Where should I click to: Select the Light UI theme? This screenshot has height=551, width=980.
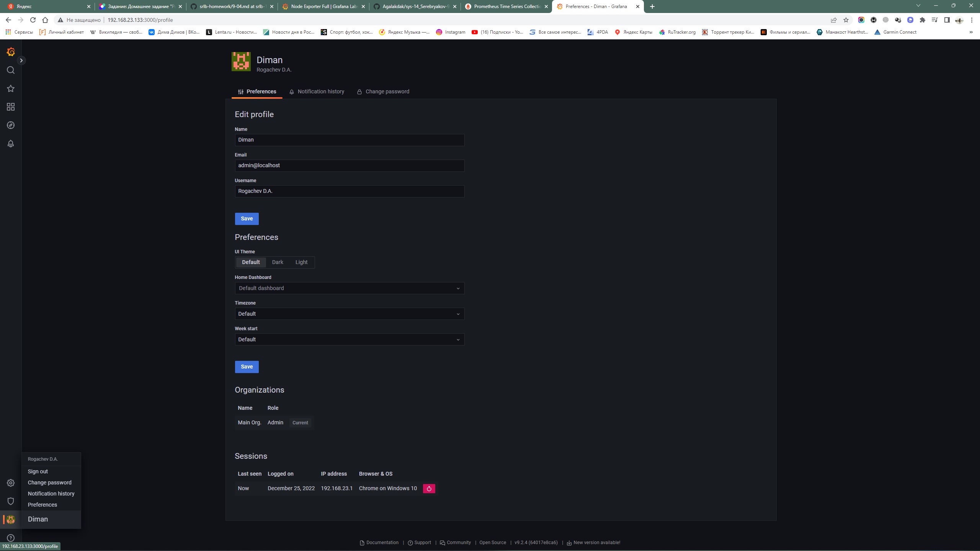click(301, 262)
